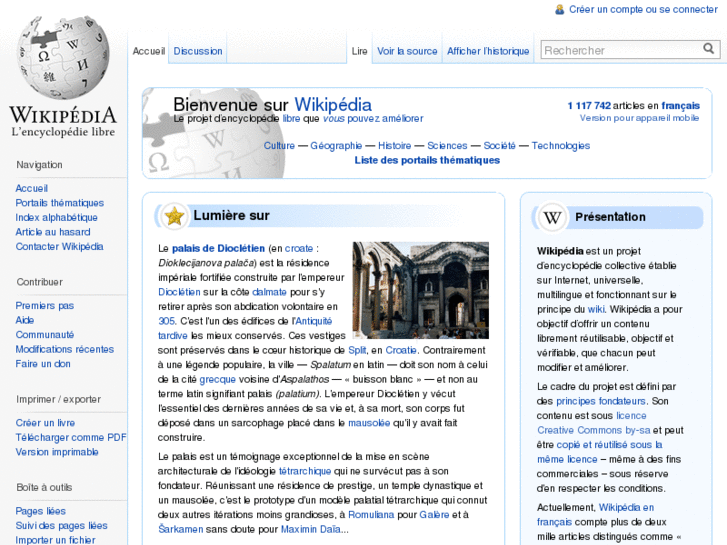Open the Technologies portal link
The height and width of the screenshot is (545, 727).
(561, 146)
